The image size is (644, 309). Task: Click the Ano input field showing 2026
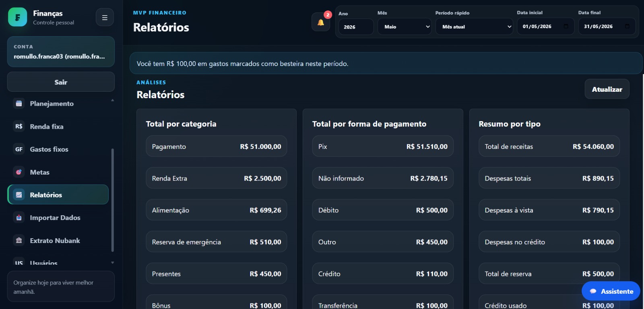(x=356, y=27)
